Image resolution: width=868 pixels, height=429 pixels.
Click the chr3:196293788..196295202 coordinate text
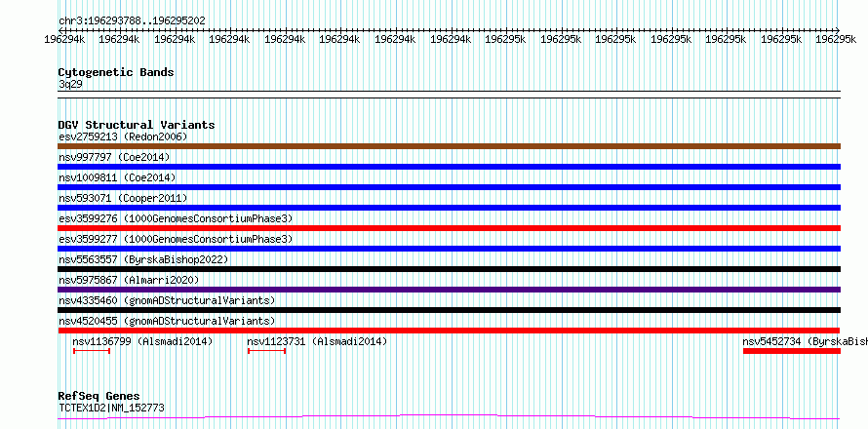132,20
